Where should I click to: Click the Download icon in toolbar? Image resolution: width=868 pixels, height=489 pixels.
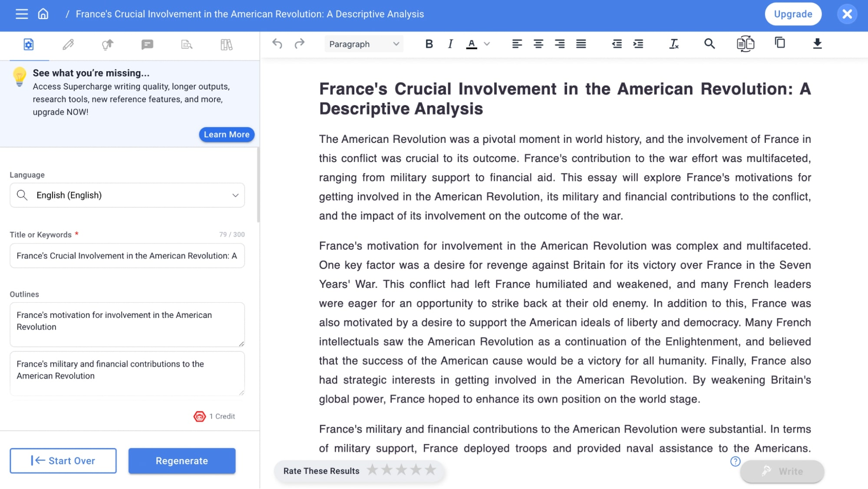(x=817, y=43)
